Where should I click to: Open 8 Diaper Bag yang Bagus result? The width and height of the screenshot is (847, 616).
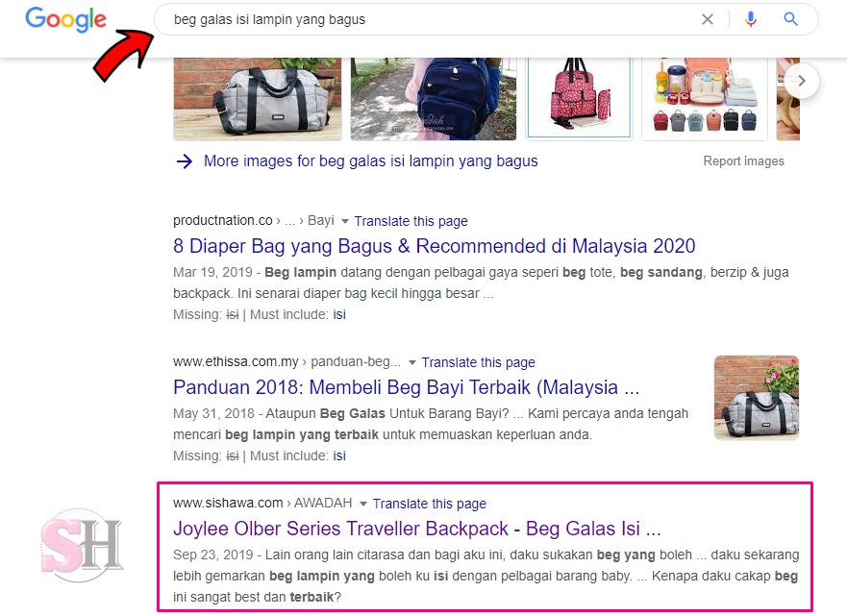click(x=434, y=246)
